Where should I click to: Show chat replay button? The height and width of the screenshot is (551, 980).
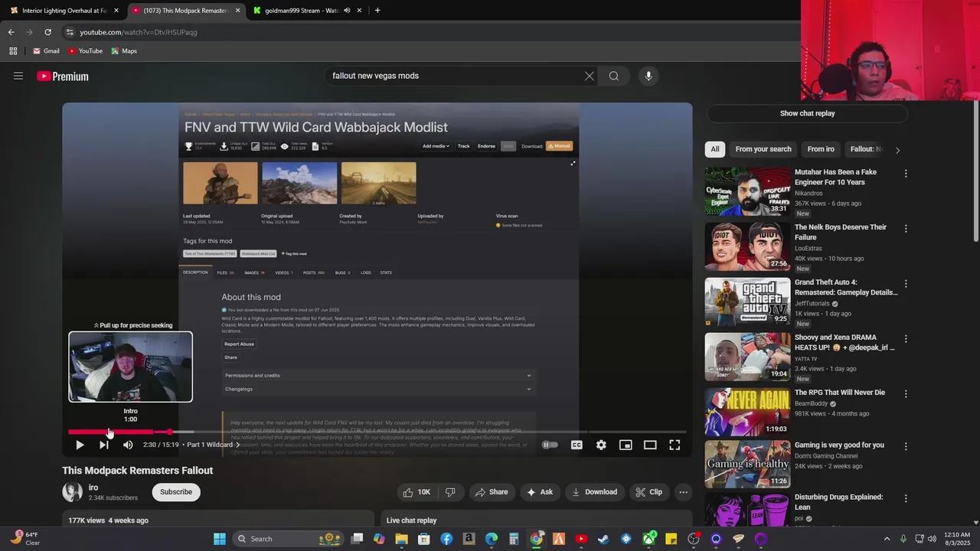click(x=807, y=113)
